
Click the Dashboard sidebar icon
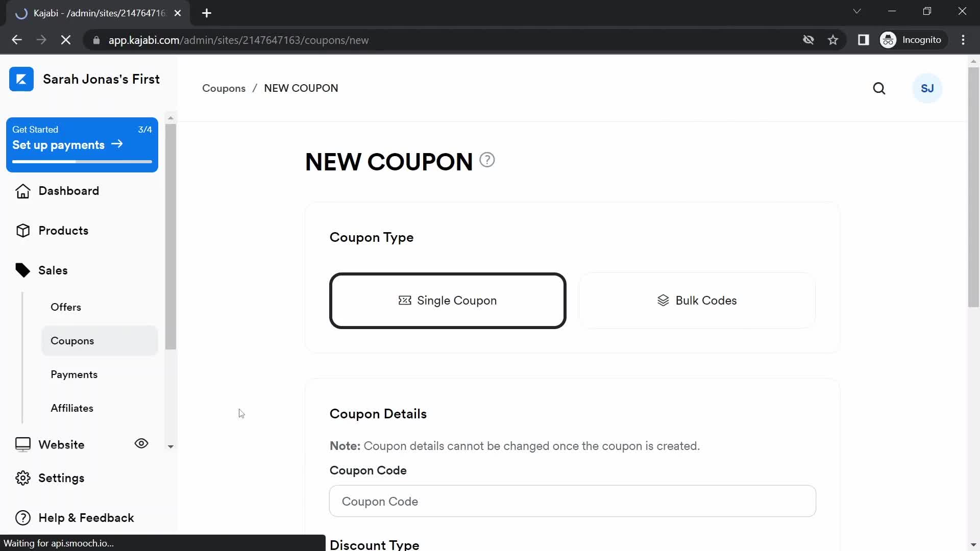pyautogui.click(x=22, y=190)
